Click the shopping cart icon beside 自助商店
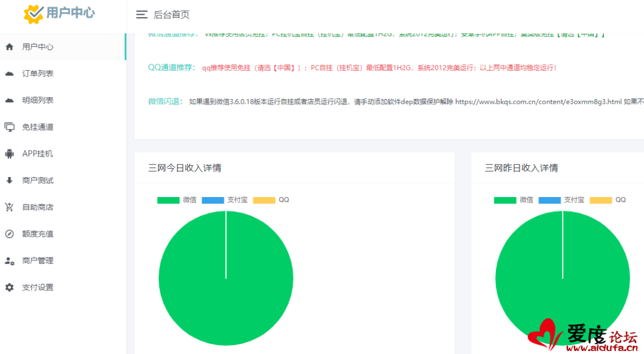 9,207
